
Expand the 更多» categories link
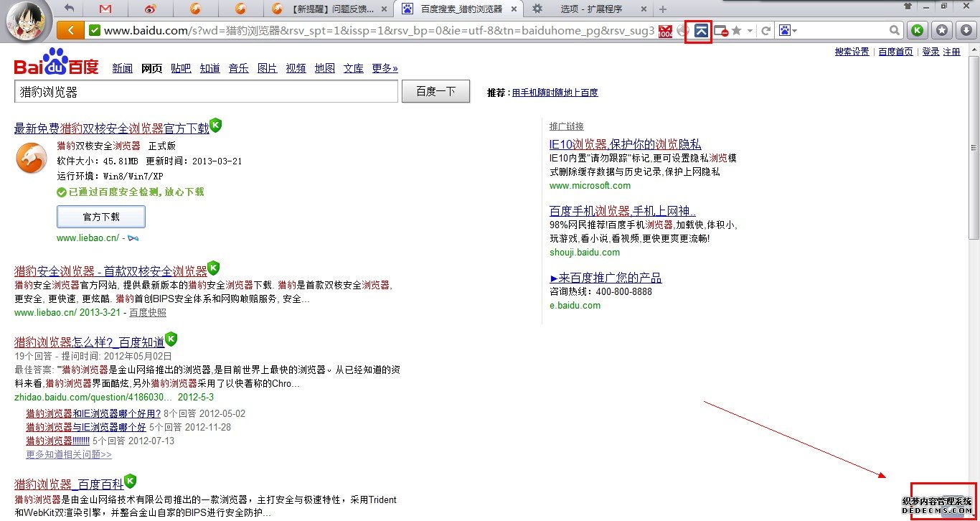[385, 68]
